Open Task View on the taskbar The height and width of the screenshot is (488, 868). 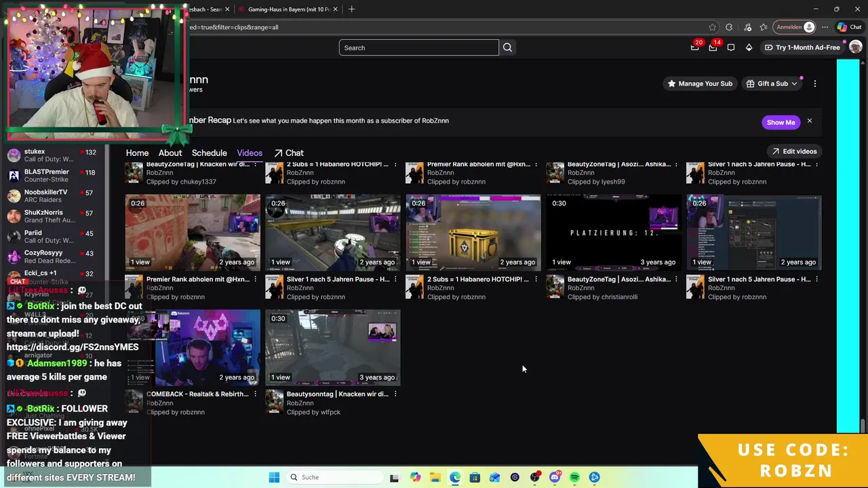coord(394,477)
